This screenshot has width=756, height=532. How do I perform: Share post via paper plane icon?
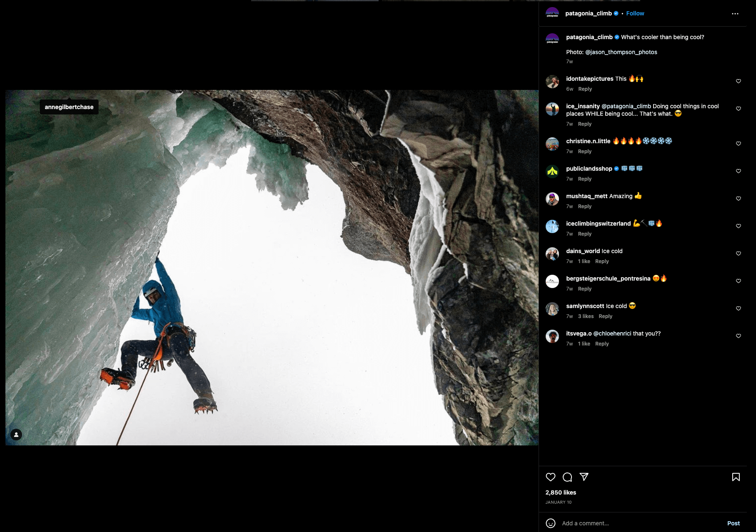point(584,477)
